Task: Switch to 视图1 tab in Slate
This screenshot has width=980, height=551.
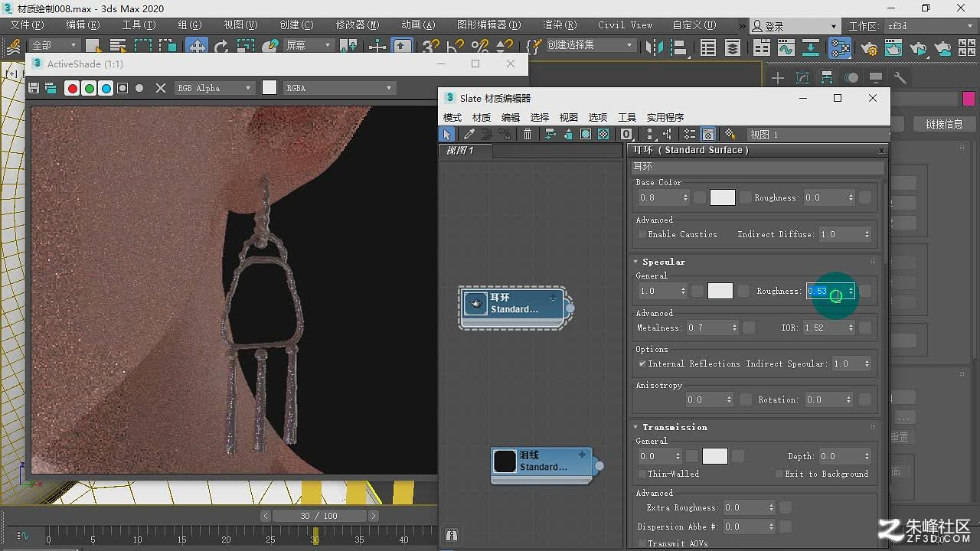Action: [466, 151]
